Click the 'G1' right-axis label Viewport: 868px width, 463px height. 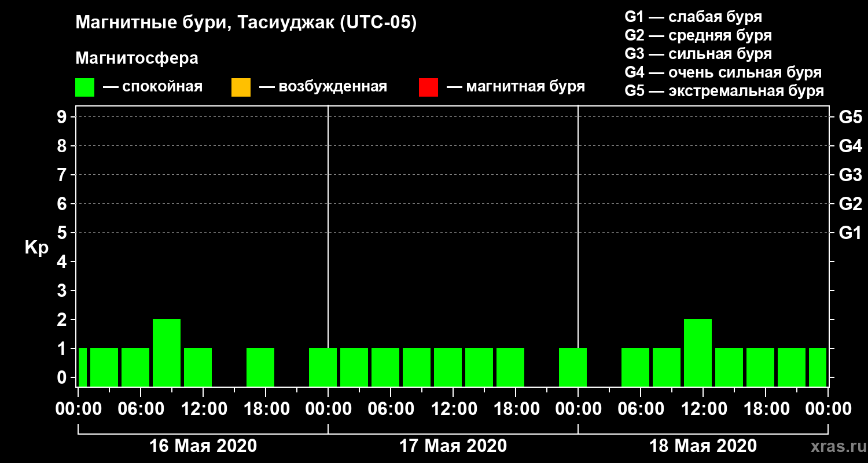(851, 233)
